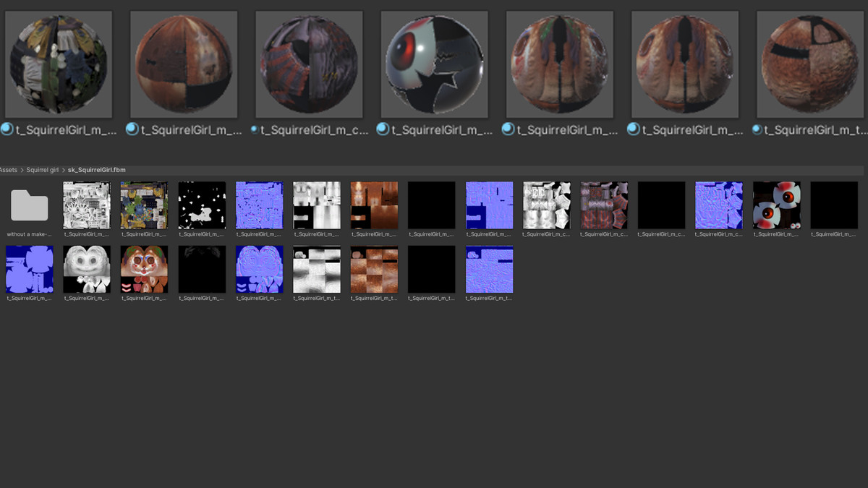The height and width of the screenshot is (488, 868).
Task: Select the brown body albedo texture, top row
Action: click(x=374, y=205)
